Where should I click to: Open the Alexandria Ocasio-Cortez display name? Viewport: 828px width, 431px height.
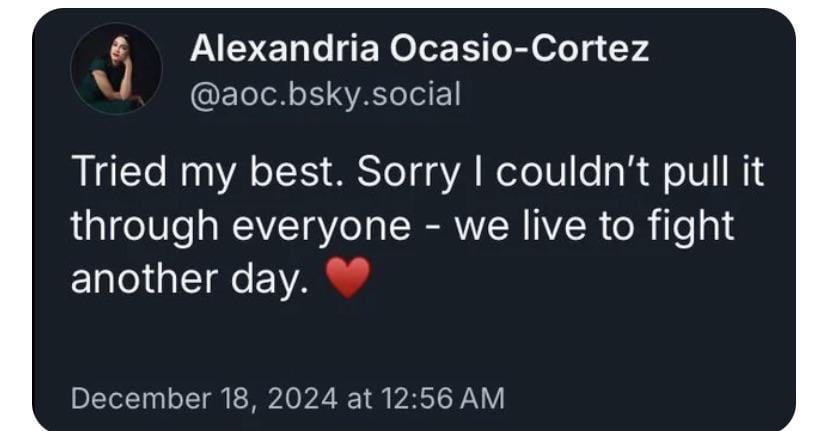(419, 48)
